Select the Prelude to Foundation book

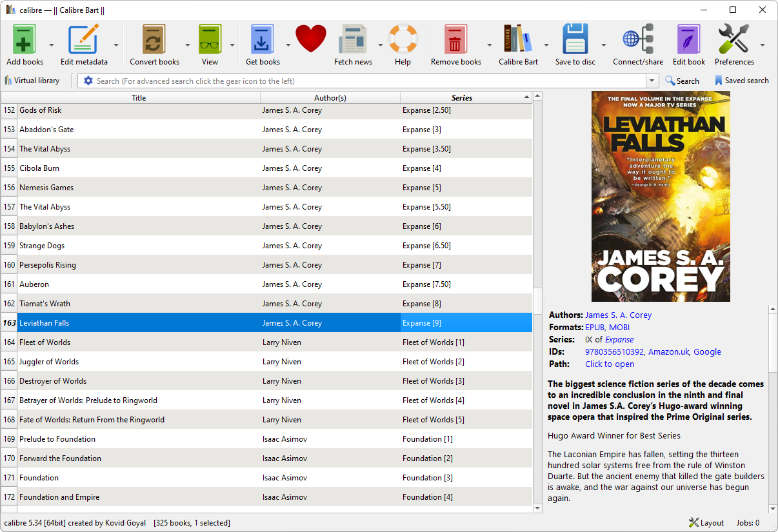tap(57, 439)
